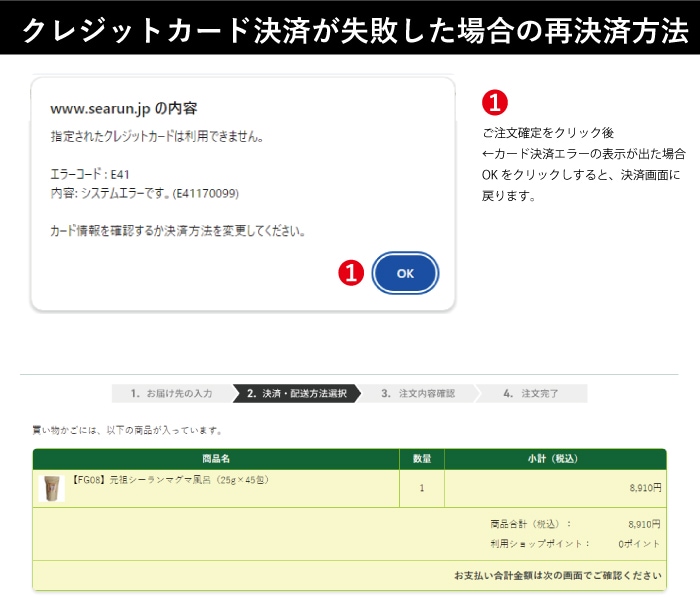Image resolution: width=700 pixels, height=606 pixels.
Task: Click red number 1 badge beside OK button
Action: click(351, 273)
